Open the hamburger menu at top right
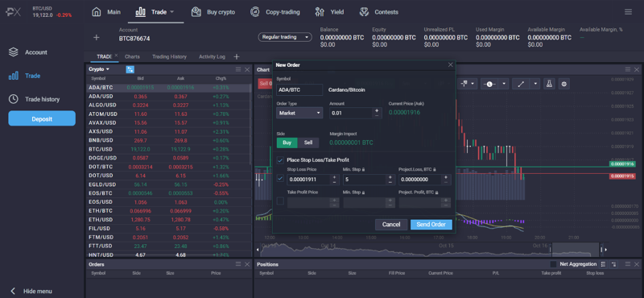 [628, 12]
